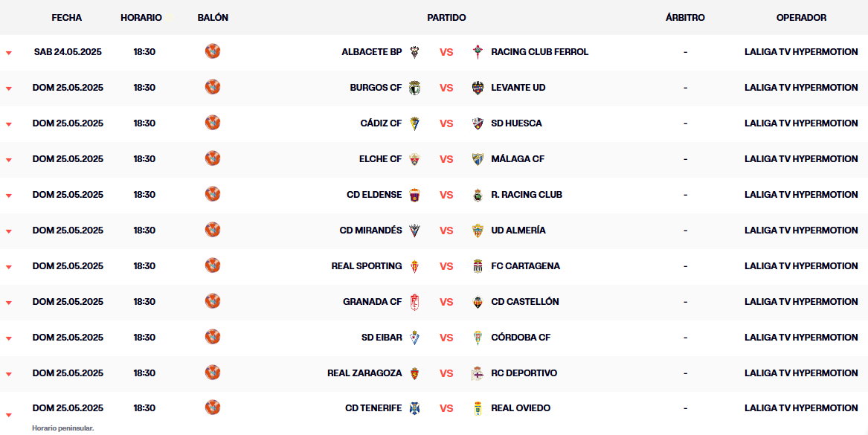
Task: Click the match ball icon for Elche CF row
Action: point(213,158)
